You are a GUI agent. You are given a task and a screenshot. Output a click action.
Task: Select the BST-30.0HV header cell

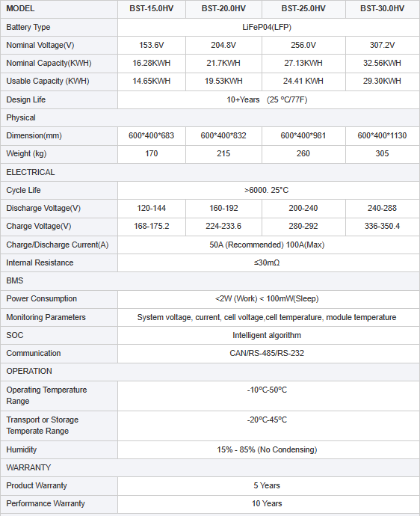click(x=383, y=9)
